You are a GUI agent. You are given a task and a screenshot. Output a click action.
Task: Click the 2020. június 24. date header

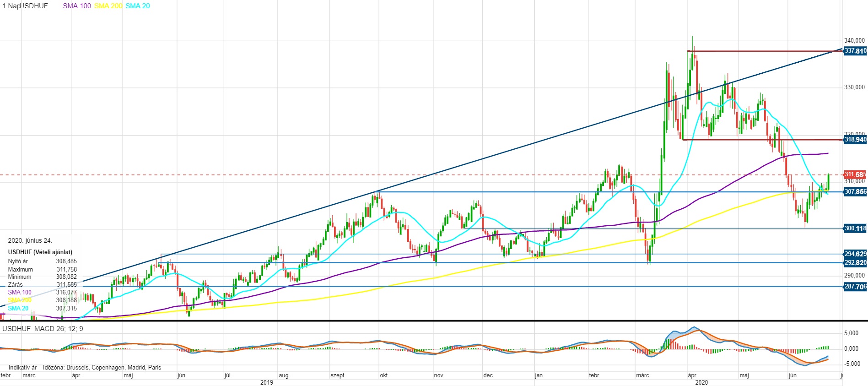point(30,240)
